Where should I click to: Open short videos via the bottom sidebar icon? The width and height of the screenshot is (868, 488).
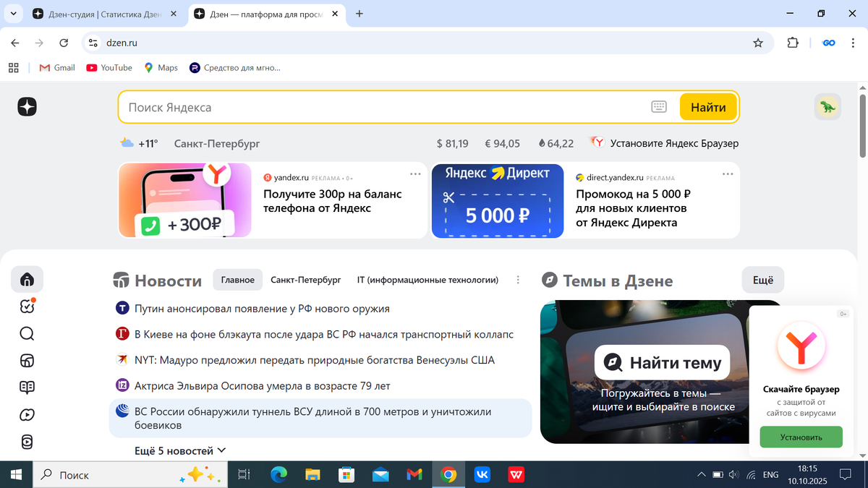27,442
